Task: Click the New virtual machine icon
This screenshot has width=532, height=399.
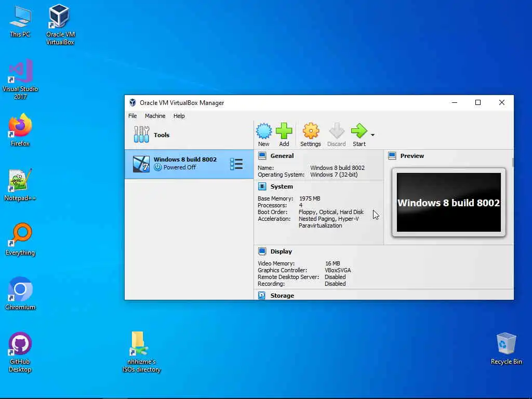Action: (263, 131)
